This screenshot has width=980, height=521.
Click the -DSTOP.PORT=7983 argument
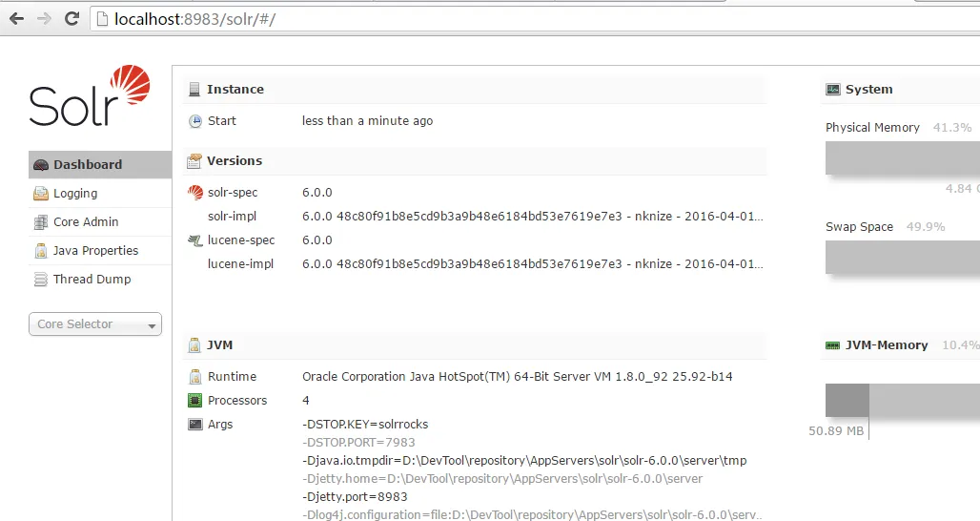tap(358, 442)
